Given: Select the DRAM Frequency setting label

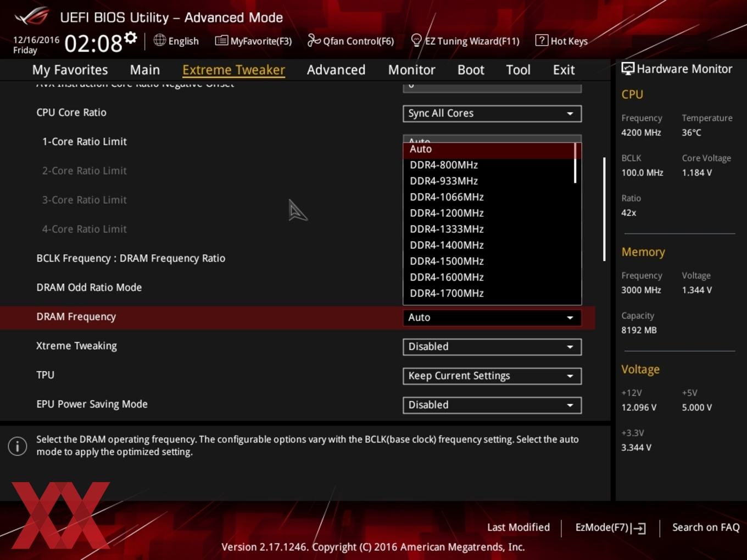Looking at the screenshot, I should tap(76, 317).
